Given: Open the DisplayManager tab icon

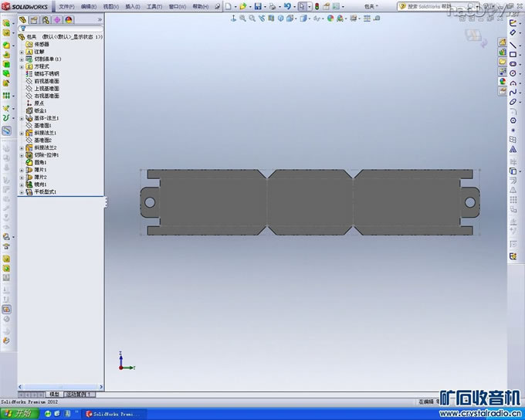Looking at the screenshot, I should (x=69, y=19).
